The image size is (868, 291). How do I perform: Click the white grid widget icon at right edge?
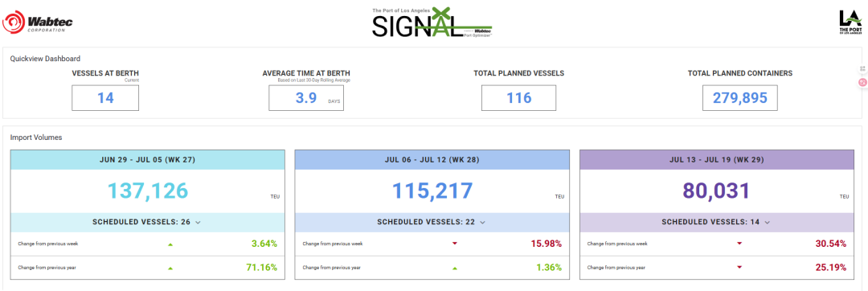pos(862,68)
